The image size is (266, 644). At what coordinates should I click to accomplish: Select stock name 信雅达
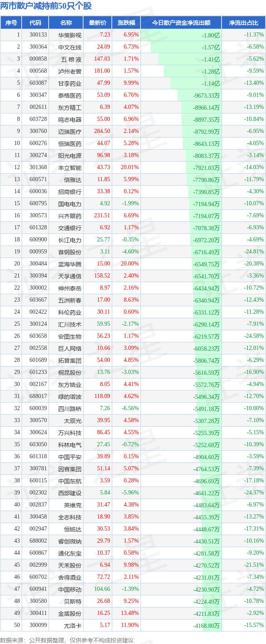(x=73, y=180)
